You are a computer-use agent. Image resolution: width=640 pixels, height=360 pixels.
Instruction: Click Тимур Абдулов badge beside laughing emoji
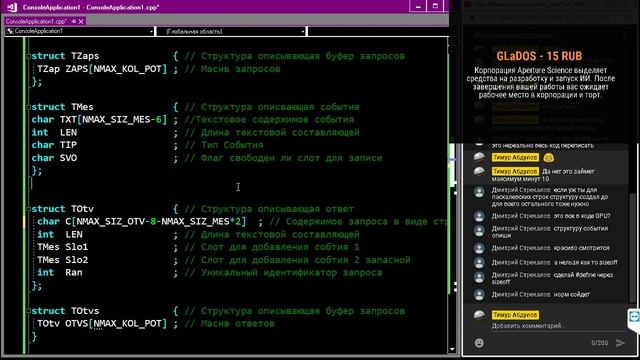point(515,158)
